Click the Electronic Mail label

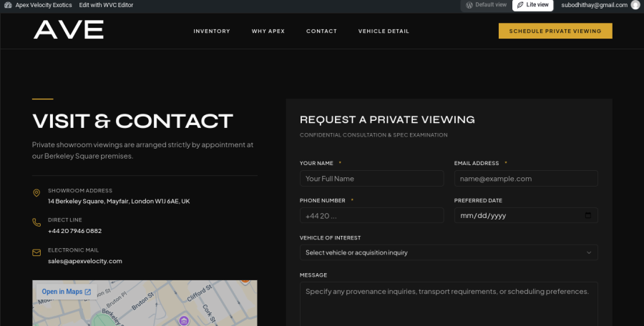[x=74, y=250]
